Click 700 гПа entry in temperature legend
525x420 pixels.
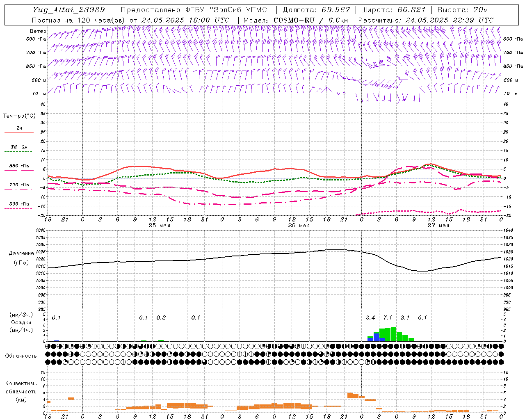19,185
